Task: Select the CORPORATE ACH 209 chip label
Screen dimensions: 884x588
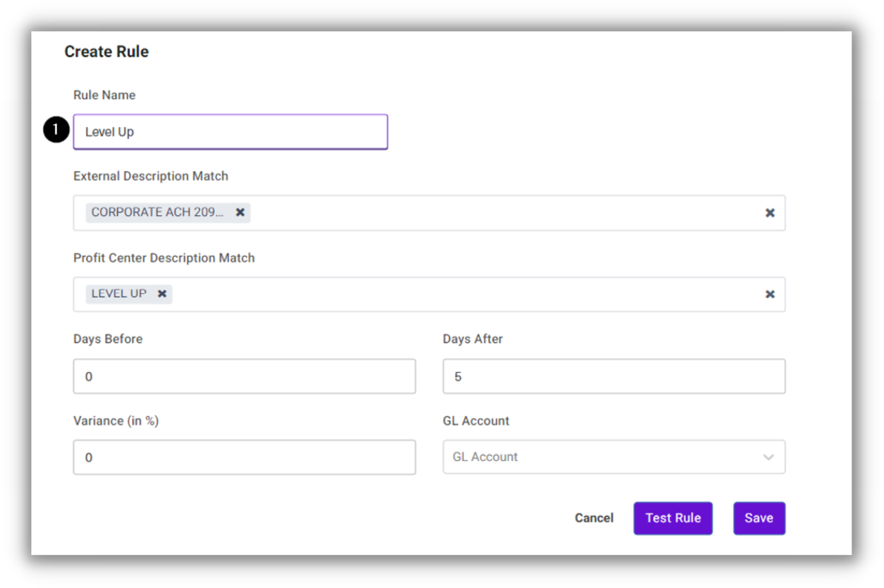Action: (157, 212)
